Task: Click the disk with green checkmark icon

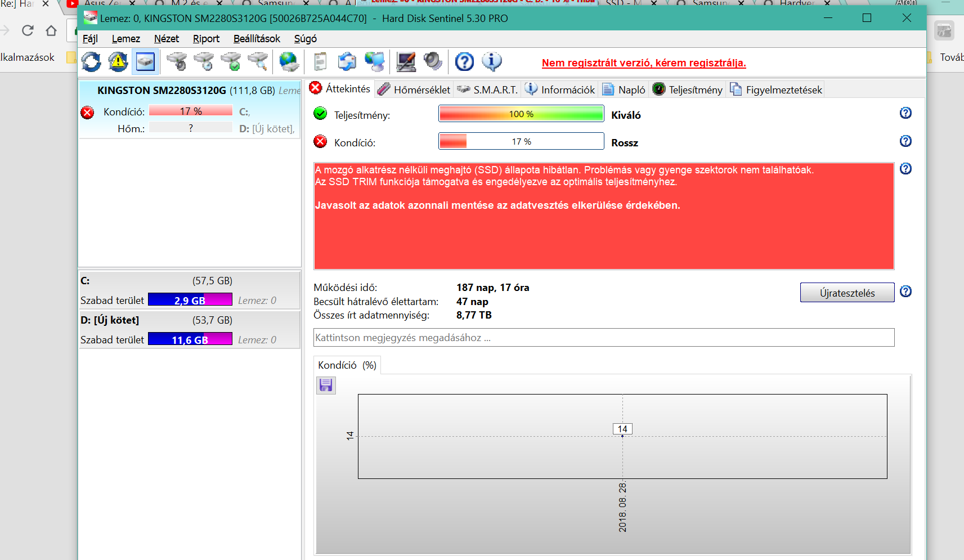Action: [231, 62]
